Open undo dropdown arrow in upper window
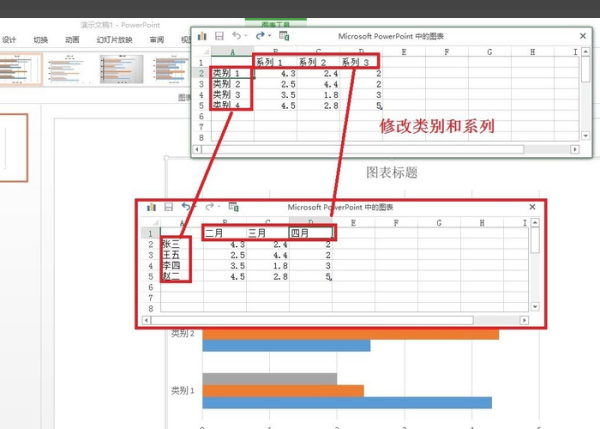600x429 pixels. (x=246, y=36)
